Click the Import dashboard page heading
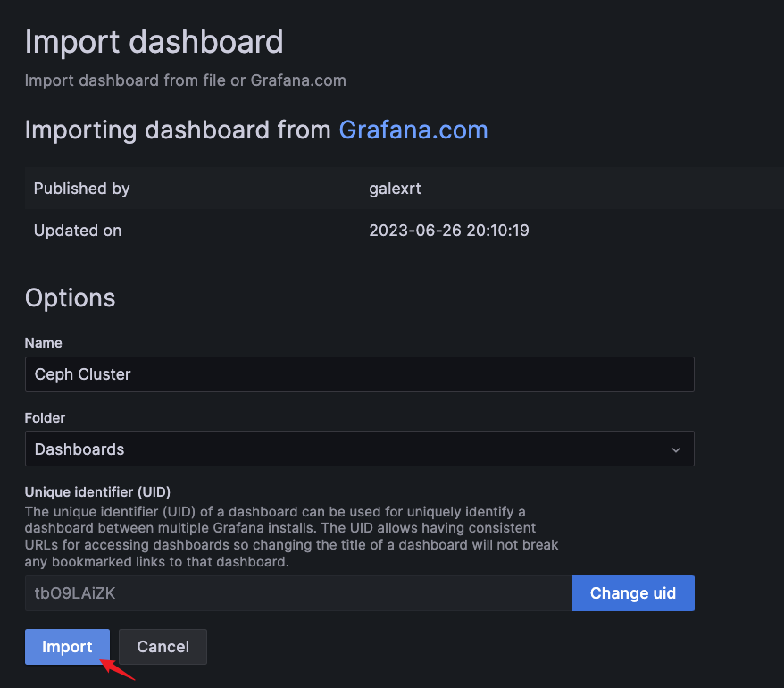 pos(154,42)
